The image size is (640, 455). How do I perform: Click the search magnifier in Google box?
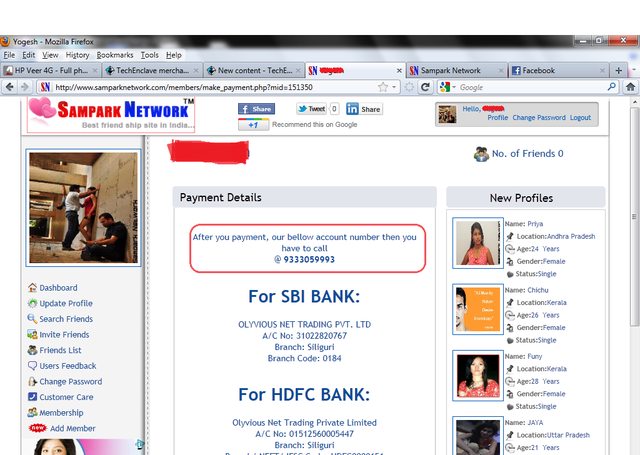[611, 87]
